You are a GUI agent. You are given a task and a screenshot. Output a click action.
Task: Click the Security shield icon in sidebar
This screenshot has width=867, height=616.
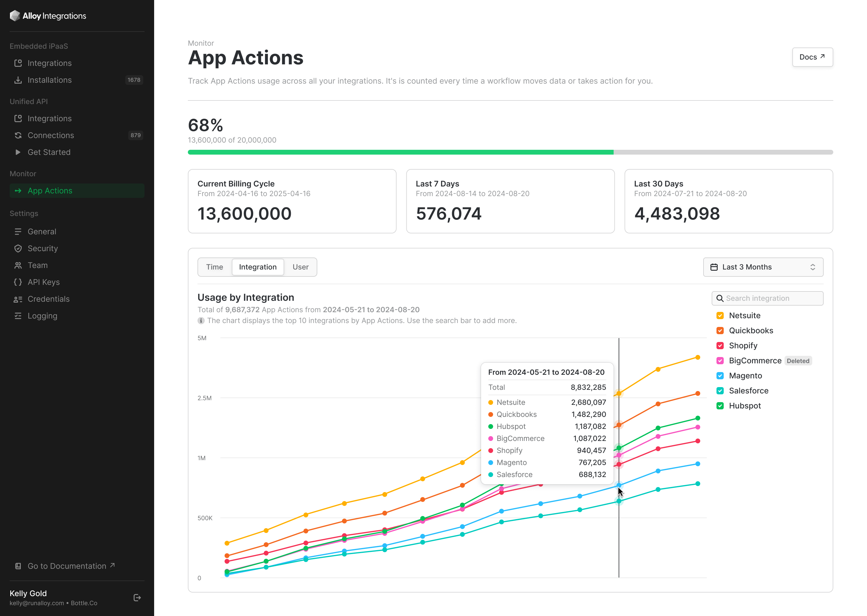coord(18,248)
